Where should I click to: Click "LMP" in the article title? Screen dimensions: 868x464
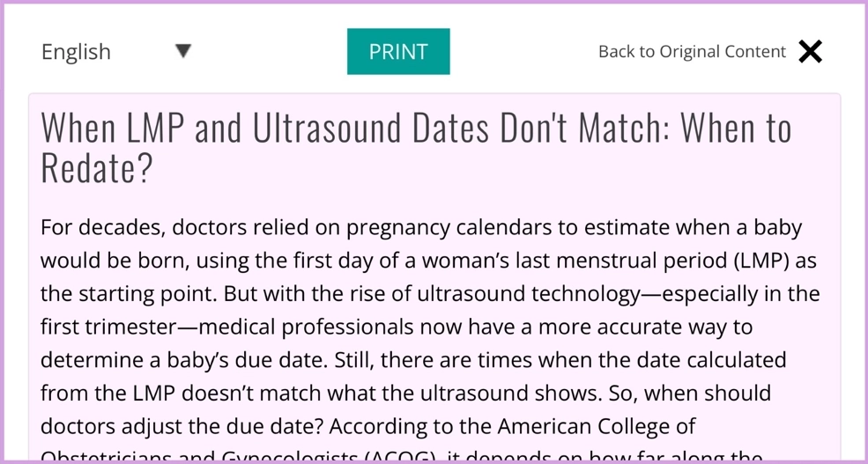pyautogui.click(x=157, y=129)
